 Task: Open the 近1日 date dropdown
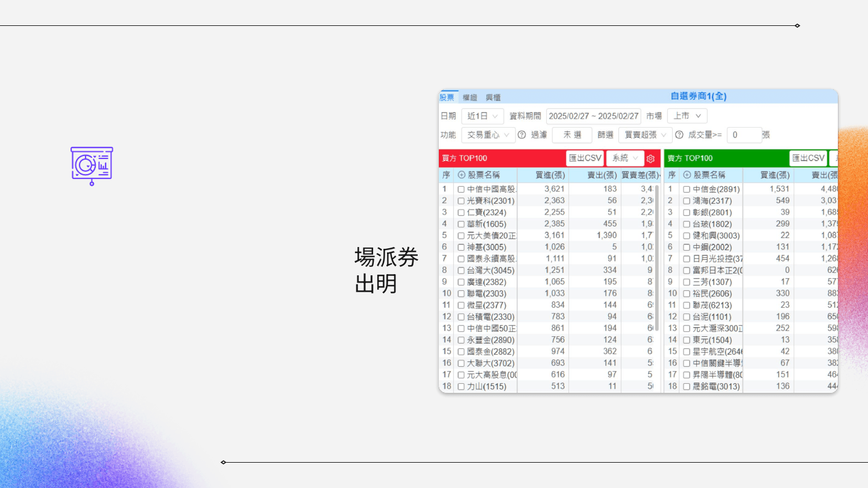pos(482,116)
